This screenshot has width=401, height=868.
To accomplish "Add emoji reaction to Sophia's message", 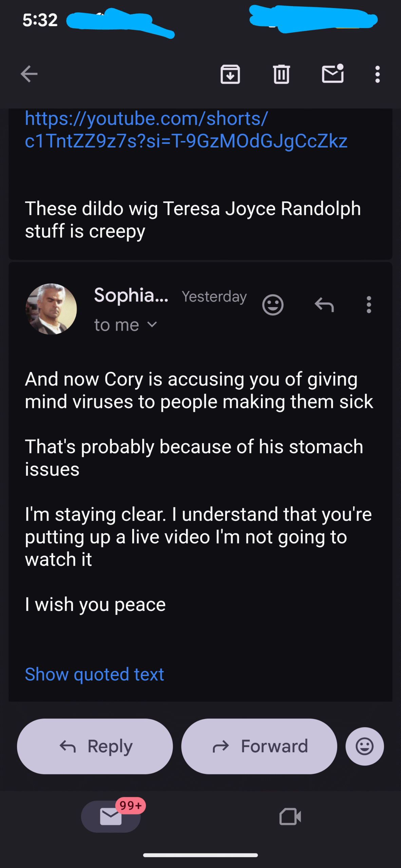I will 273,304.
